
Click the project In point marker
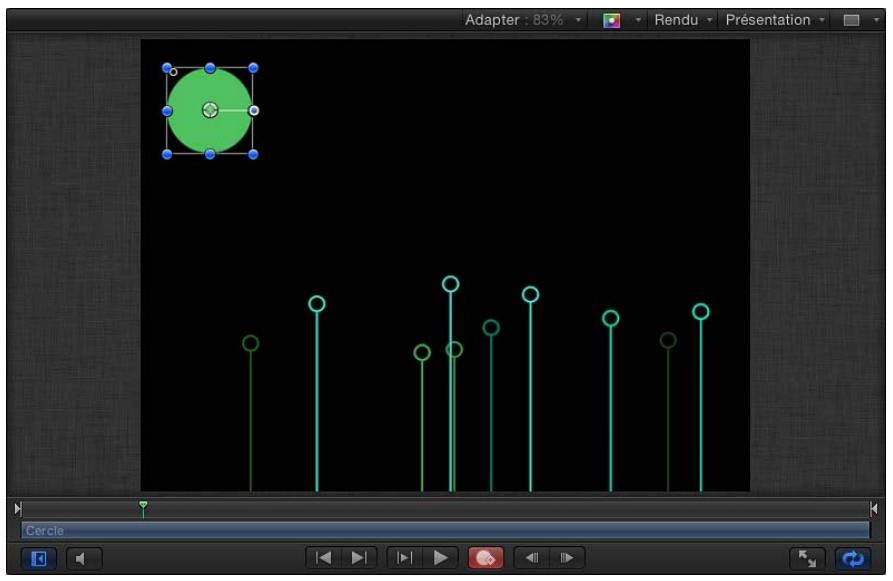[x=18, y=508]
